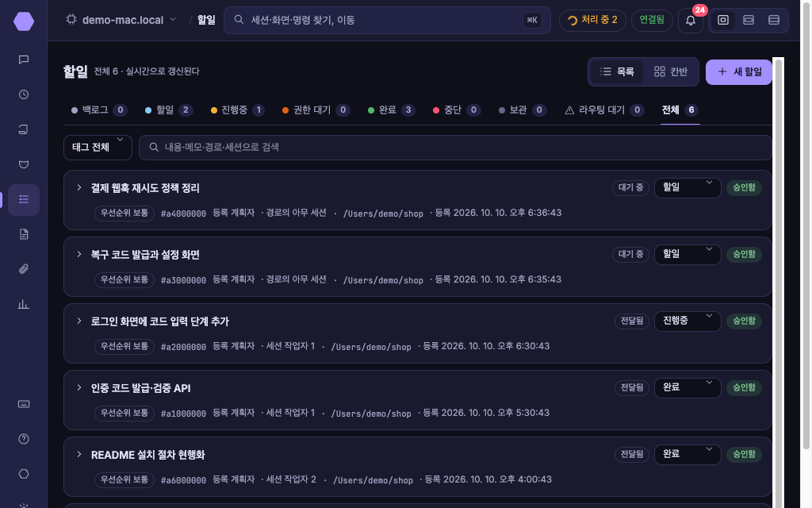Image resolution: width=812 pixels, height=508 pixels.
Task: Open the clock history icon in sidebar
Action: tap(23, 94)
